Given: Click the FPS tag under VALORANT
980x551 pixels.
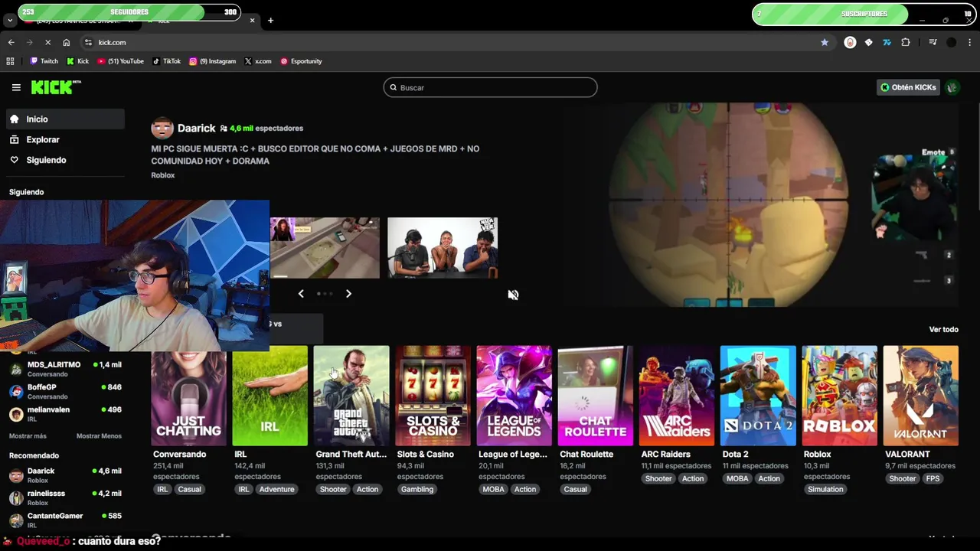Looking at the screenshot, I should coord(933,479).
